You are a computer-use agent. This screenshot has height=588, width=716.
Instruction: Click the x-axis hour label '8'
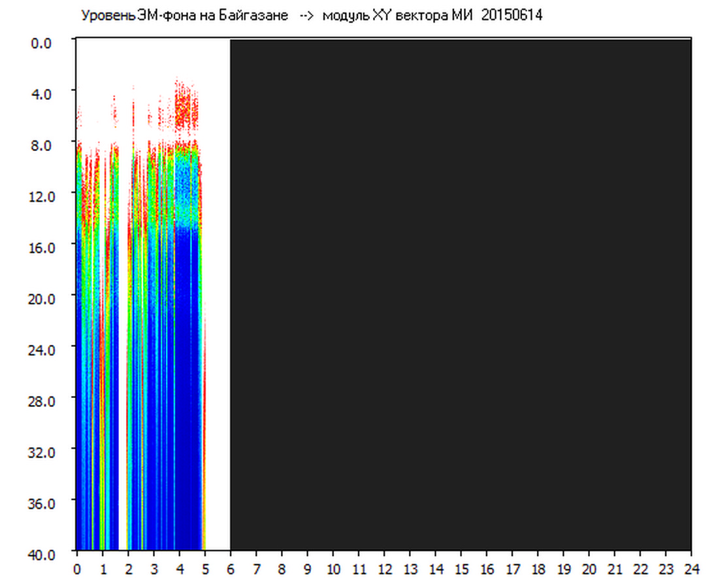click(282, 569)
